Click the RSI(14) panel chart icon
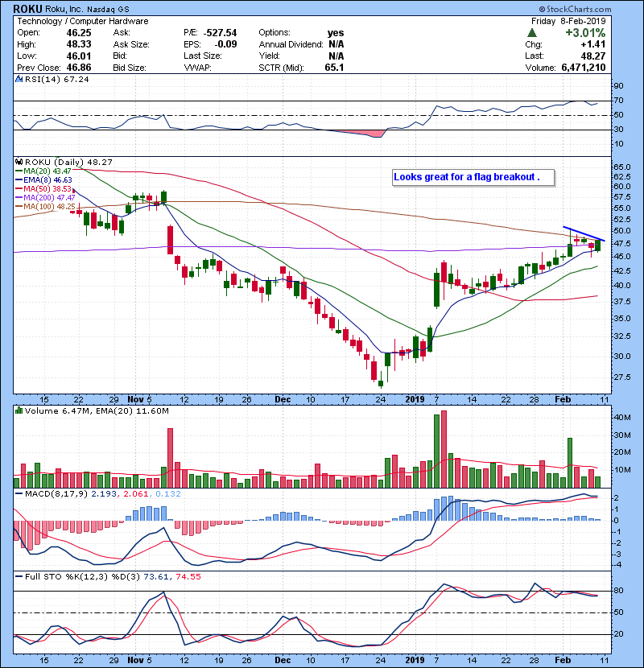The height and width of the screenshot is (668, 644). (x=19, y=79)
